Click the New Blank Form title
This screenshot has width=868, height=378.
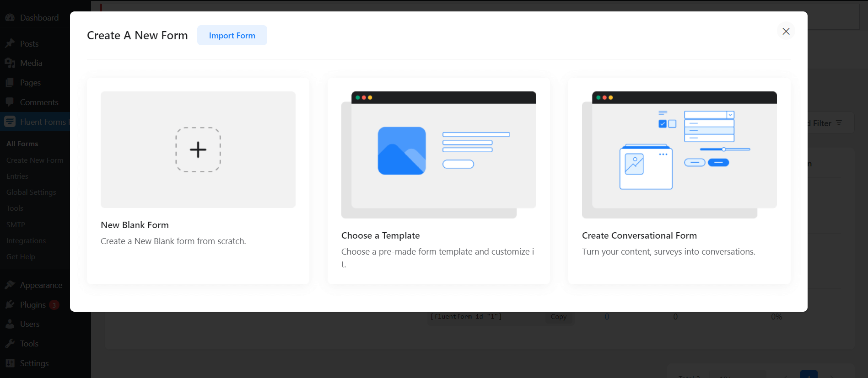(135, 225)
